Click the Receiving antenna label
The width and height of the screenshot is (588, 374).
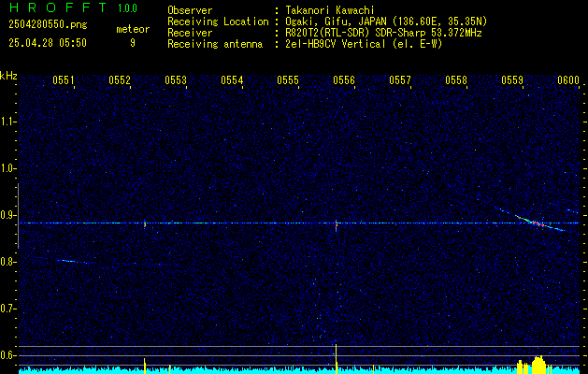pyautogui.click(x=215, y=44)
